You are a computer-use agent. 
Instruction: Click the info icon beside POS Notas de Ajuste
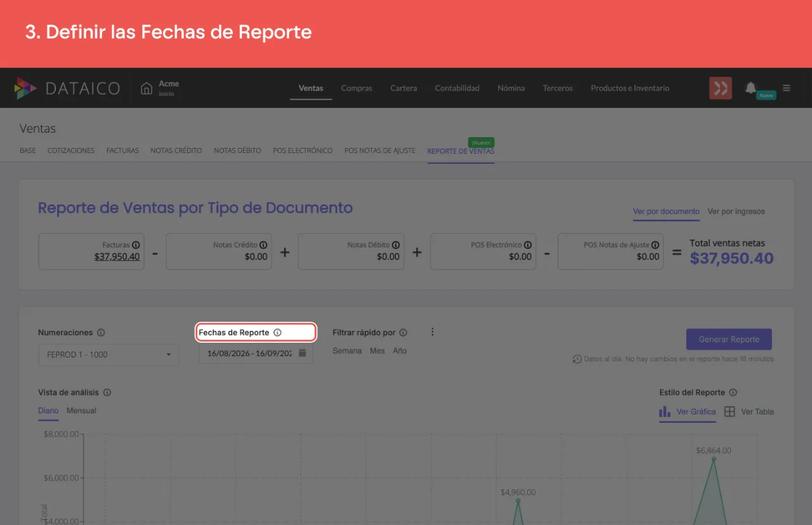[x=655, y=245]
